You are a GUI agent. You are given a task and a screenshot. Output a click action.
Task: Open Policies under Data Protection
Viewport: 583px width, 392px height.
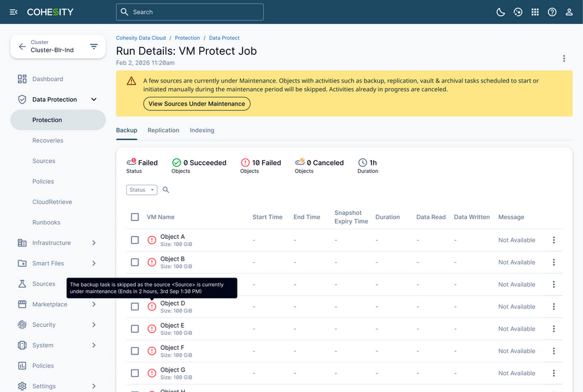tap(43, 181)
